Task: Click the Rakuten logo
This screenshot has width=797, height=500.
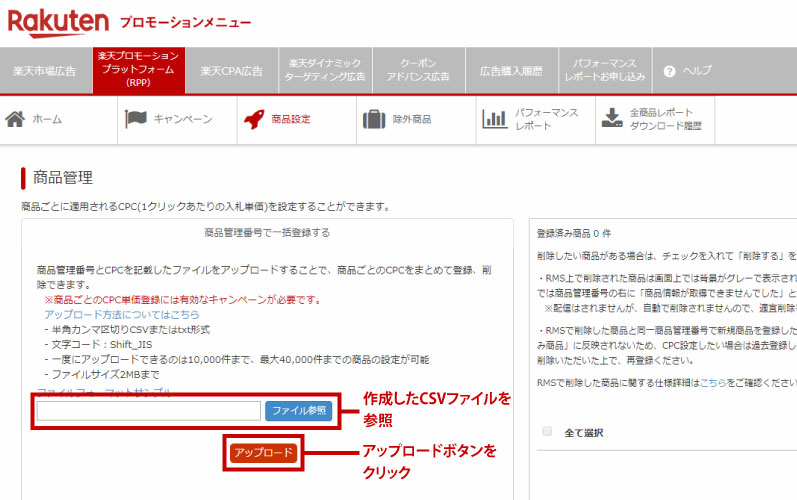Action: coord(58,23)
